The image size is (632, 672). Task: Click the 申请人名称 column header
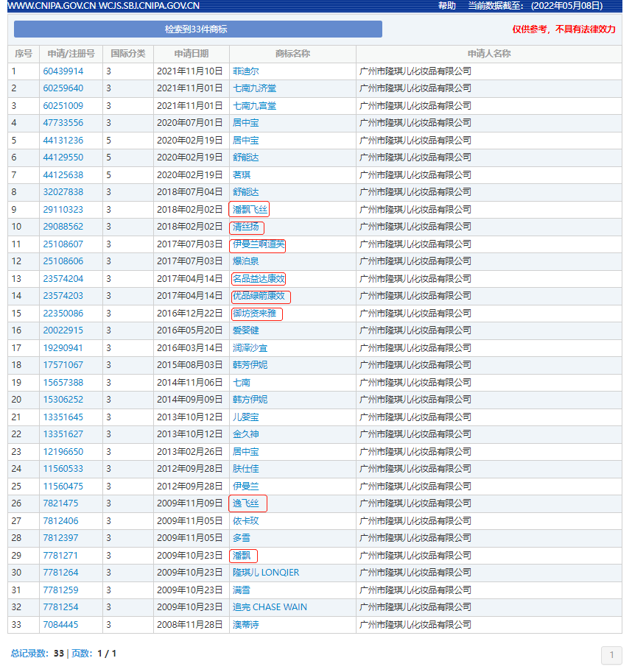(x=489, y=54)
